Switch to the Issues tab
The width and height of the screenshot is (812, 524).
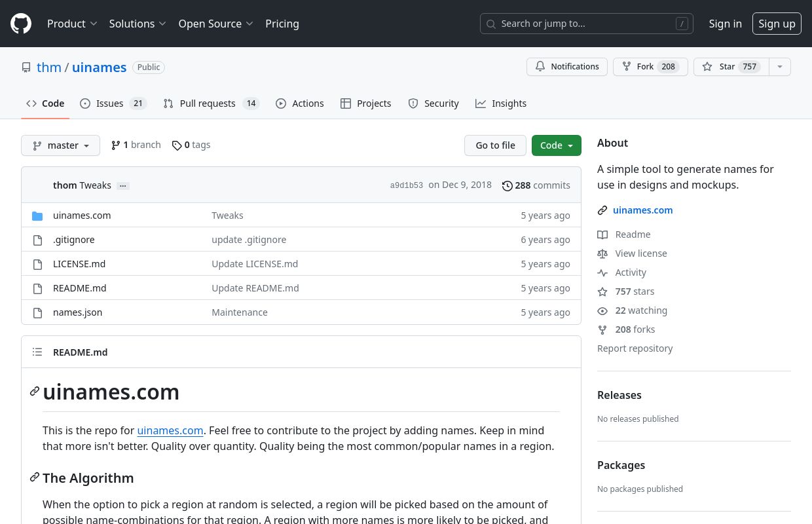click(113, 103)
